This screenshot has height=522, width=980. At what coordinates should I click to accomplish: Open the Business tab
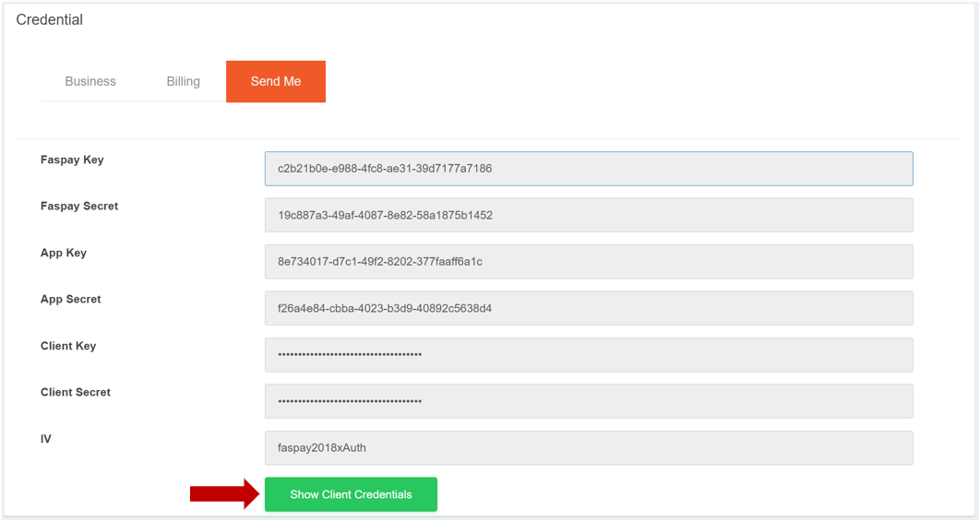[90, 81]
